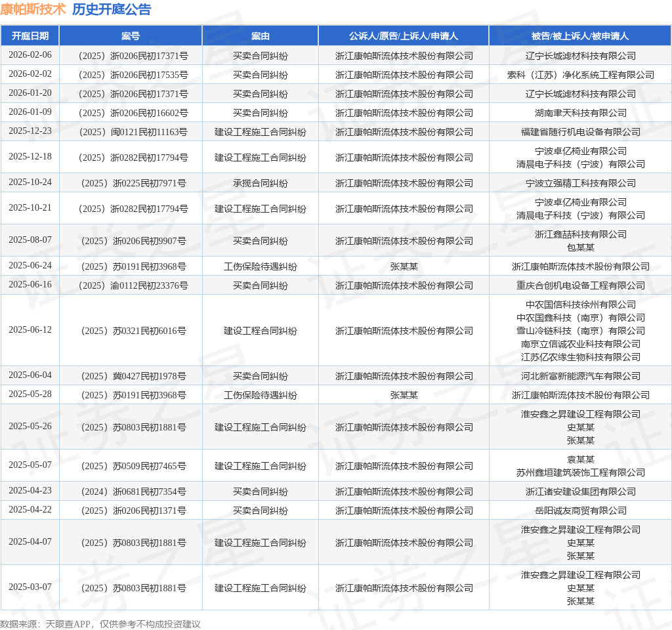This screenshot has width=672, height=630.
Task: Click the 数据来源 天眼查APP footer note
Action: pyautogui.click(x=100, y=624)
